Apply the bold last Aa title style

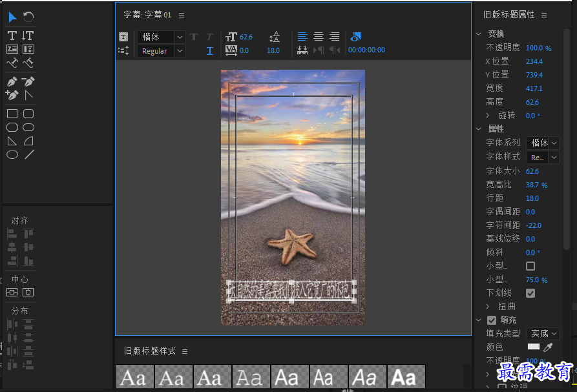pyautogui.click(x=406, y=377)
